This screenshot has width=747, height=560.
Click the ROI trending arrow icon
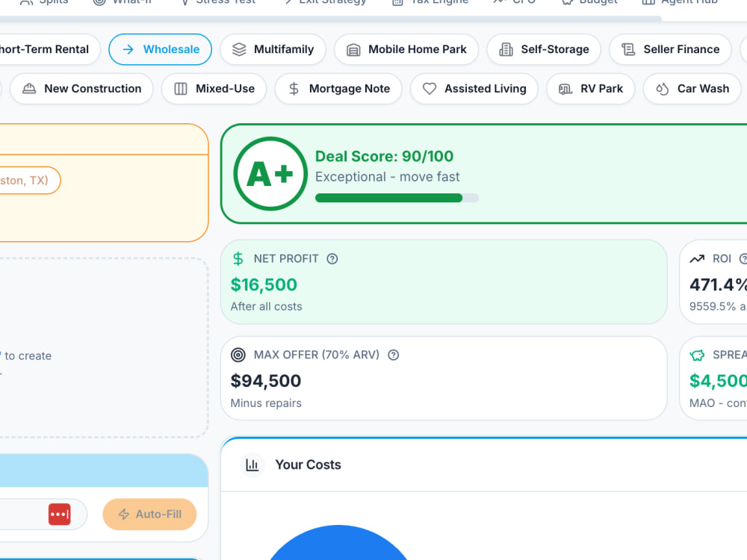click(697, 258)
